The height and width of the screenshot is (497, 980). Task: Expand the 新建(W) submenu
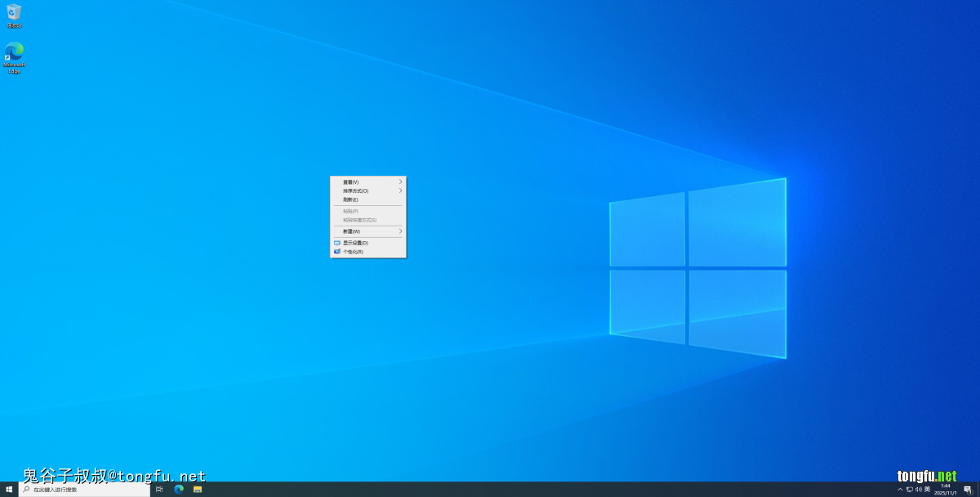pos(367,231)
